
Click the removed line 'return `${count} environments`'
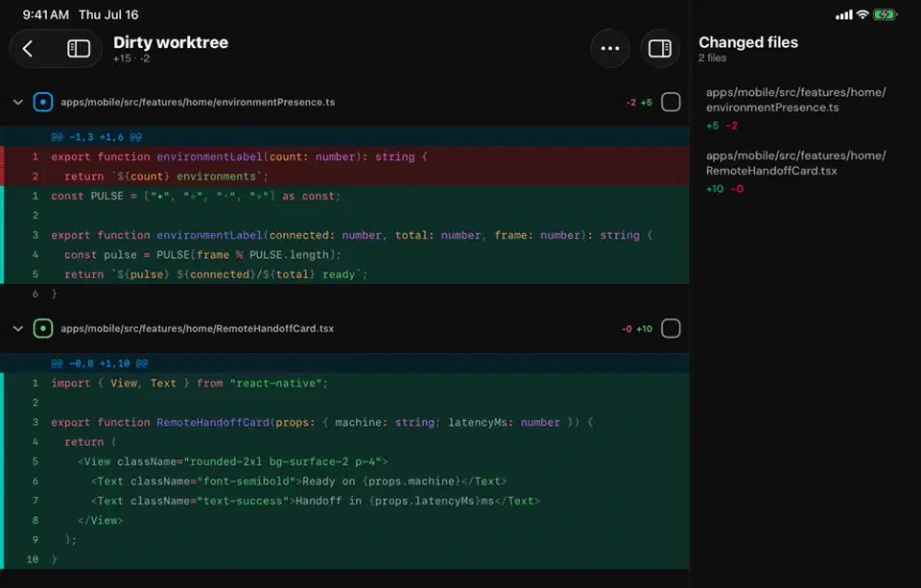click(344, 176)
